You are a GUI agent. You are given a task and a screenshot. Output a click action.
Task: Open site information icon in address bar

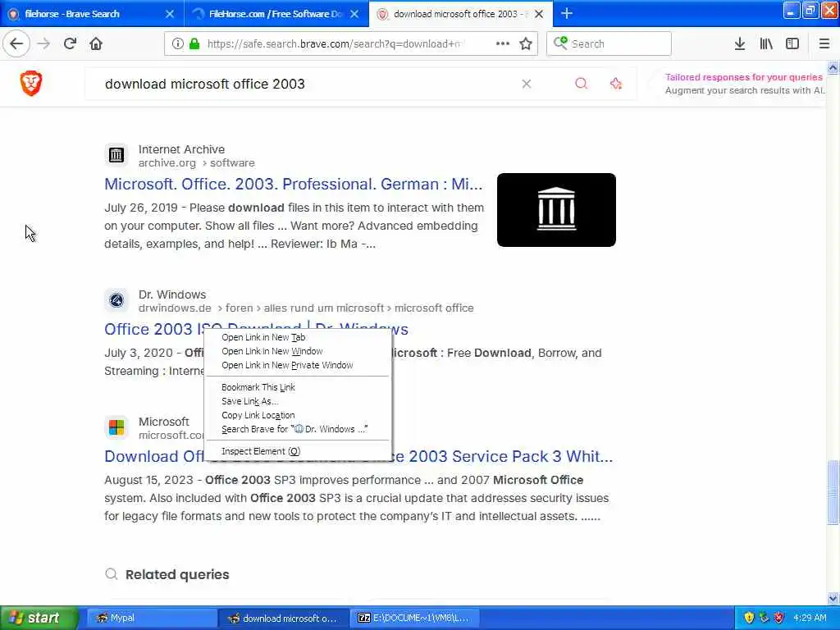[x=177, y=43]
